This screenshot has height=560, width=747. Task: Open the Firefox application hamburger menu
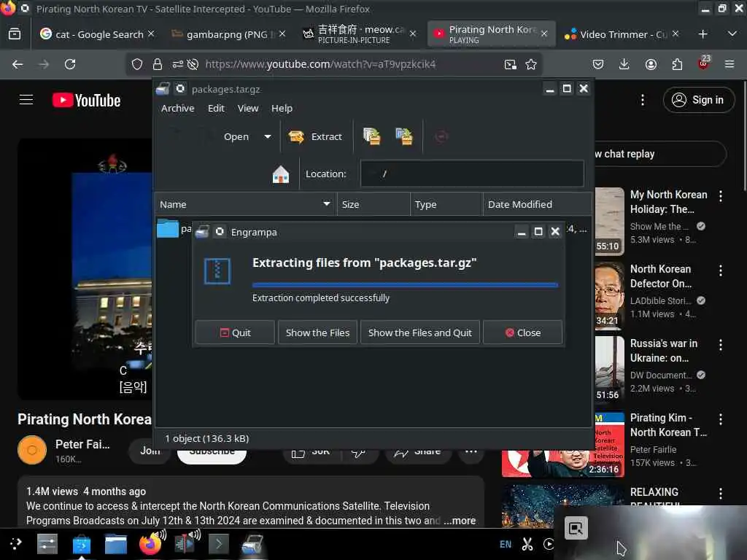coord(729,64)
